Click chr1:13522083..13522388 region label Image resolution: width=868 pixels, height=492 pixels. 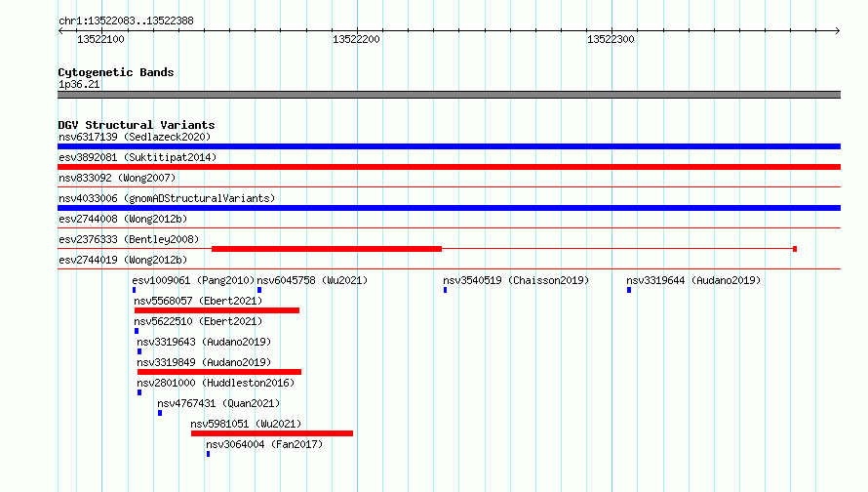point(126,20)
